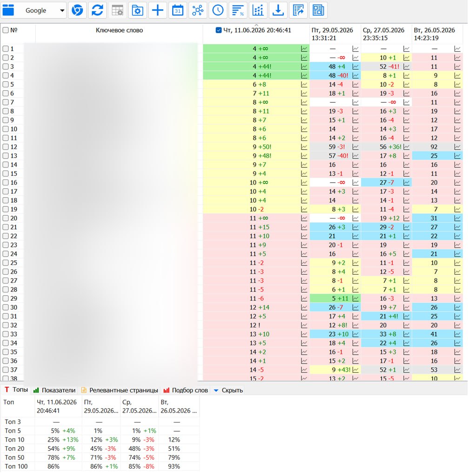Check the checkbox for row 36
The image size is (468, 476).
tap(6, 361)
